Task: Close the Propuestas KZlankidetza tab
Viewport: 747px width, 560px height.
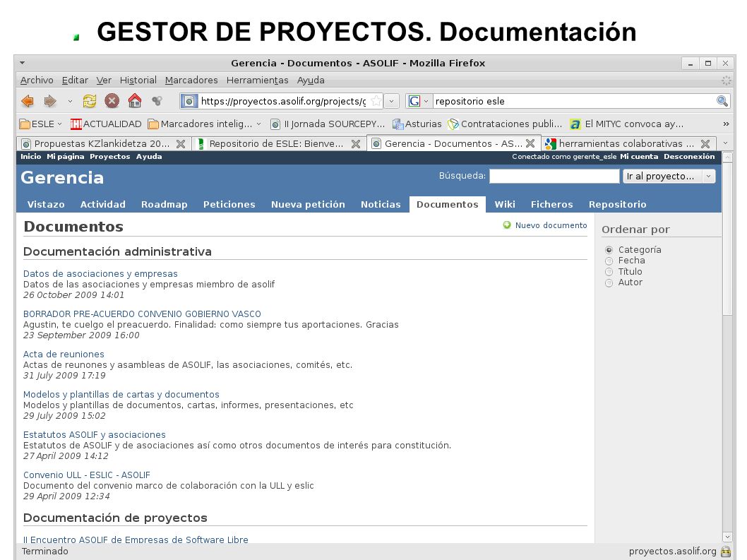Action: (181, 144)
